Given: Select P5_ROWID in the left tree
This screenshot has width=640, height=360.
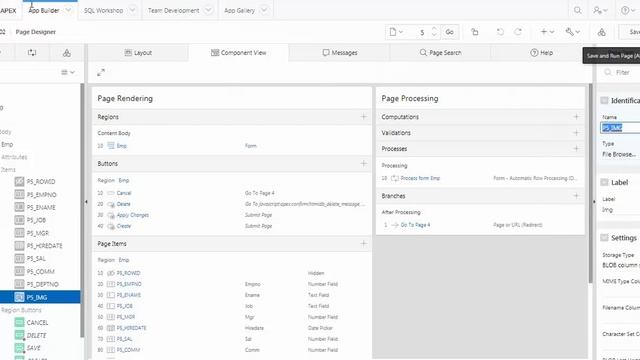Looking at the screenshot, I should pyautogui.click(x=41, y=182).
